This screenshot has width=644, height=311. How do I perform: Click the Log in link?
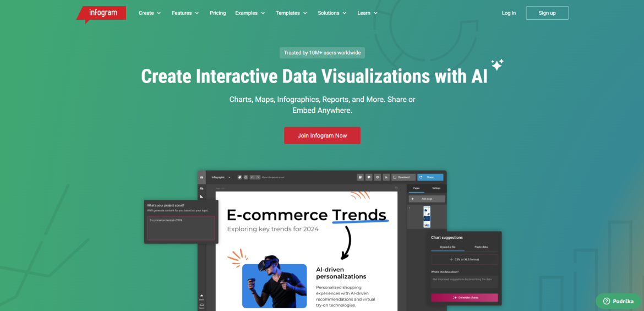[x=509, y=13]
